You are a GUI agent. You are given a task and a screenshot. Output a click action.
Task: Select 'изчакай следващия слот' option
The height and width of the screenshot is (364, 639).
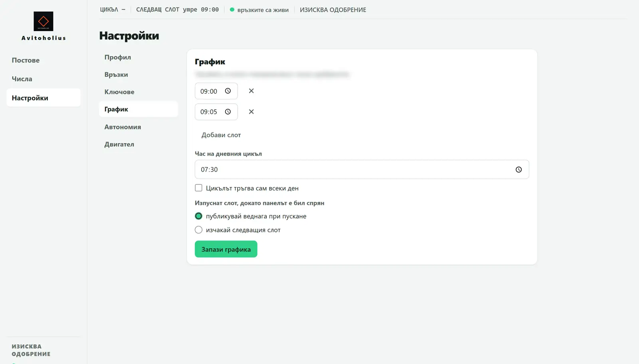click(x=198, y=230)
